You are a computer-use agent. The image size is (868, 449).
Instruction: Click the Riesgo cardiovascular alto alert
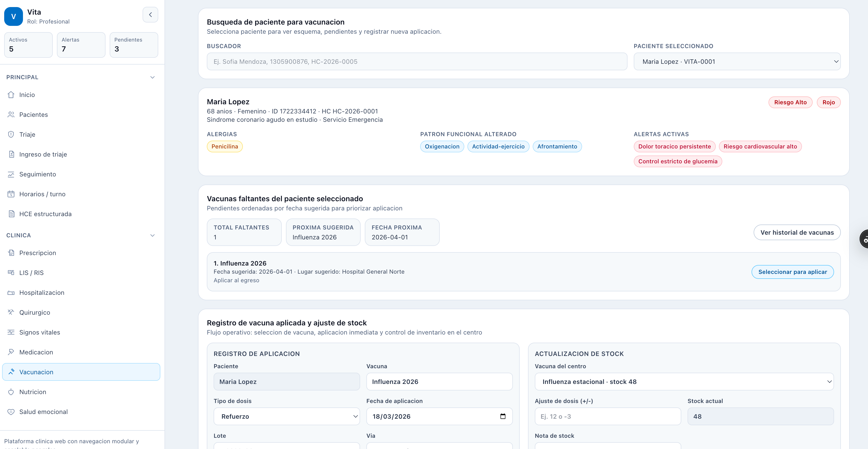pyautogui.click(x=760, y=147)
